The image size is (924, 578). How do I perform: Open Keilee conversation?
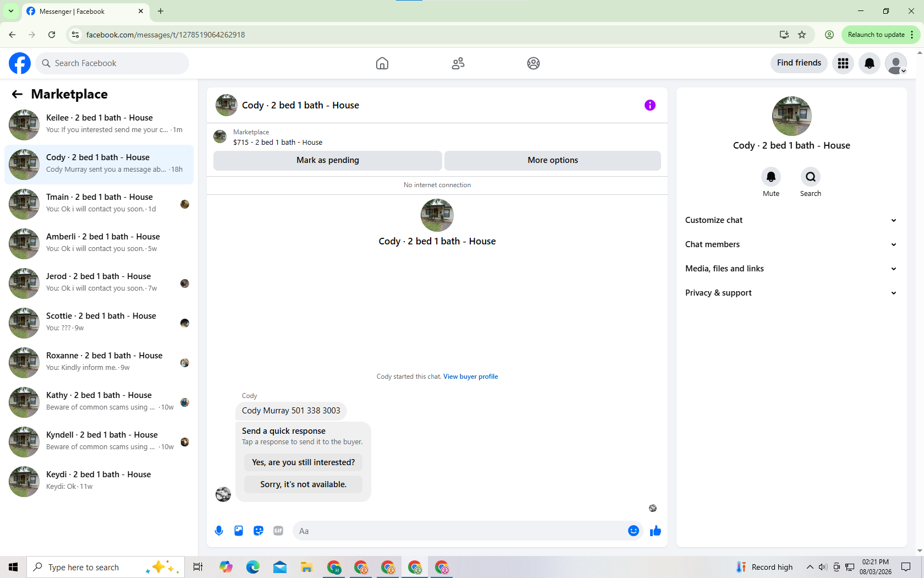tap(99, 124)
